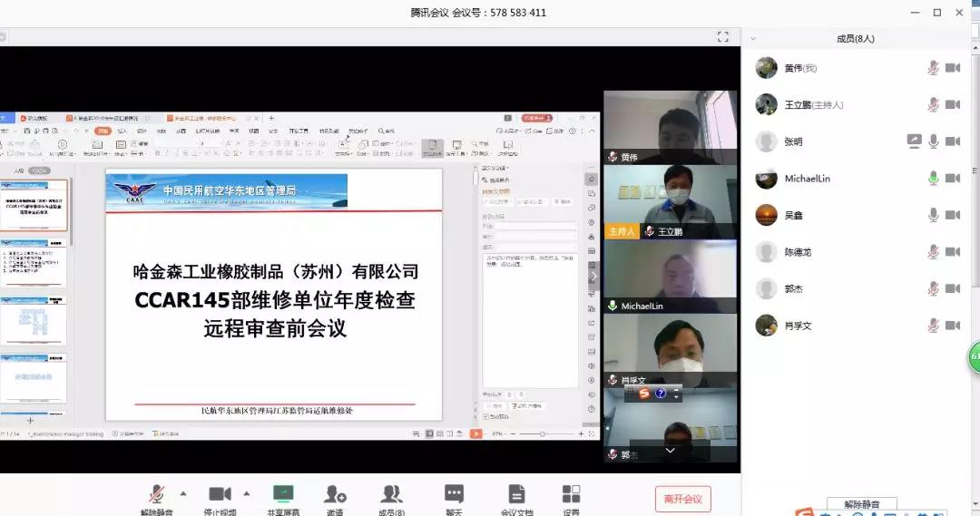
Task: Open restore window control of meeting title bar
Action: point(936,13)
